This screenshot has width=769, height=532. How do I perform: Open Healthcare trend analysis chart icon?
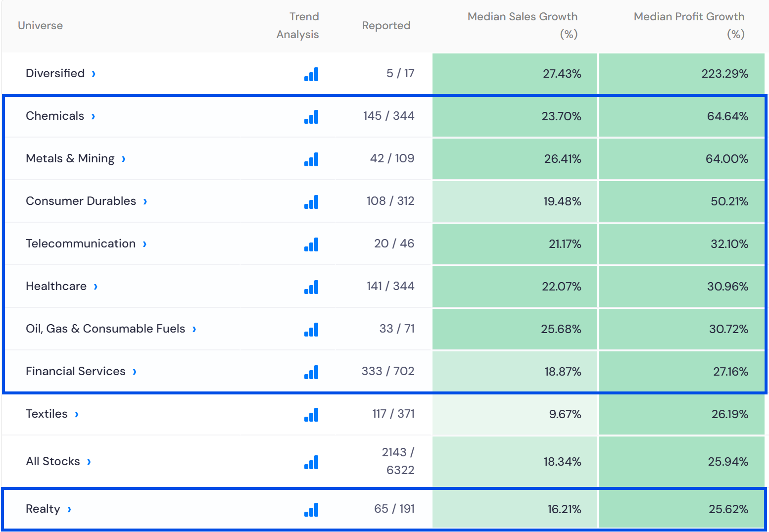pyautogui.click(x=311, y=287)
